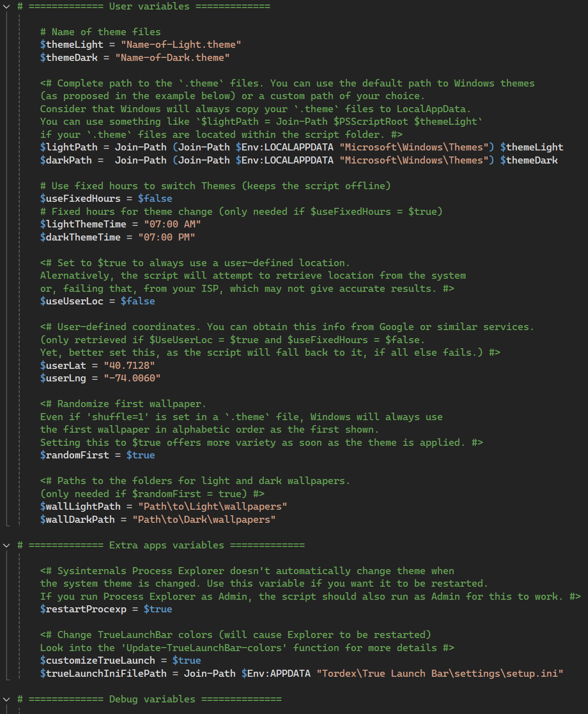Place cursor on $restartProcexp $true value
588x714 pixels.
[158, 609]
